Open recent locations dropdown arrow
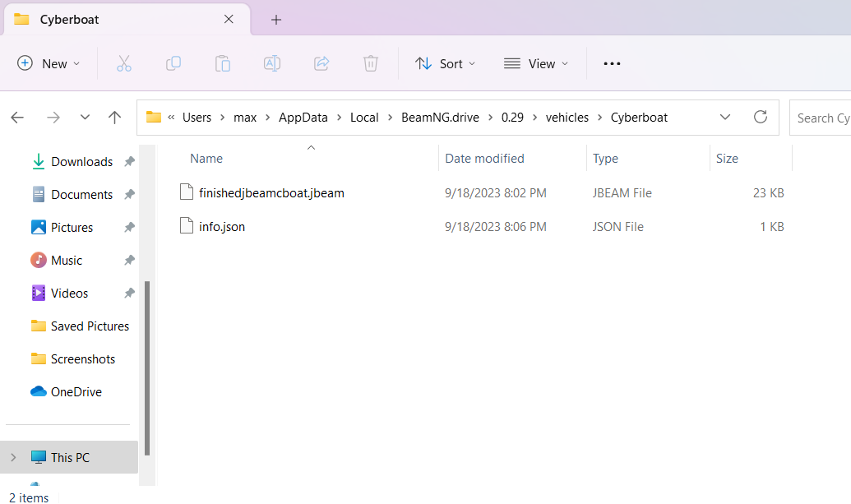The width and height of the screenshot is (851, 504). click(85, 118)
